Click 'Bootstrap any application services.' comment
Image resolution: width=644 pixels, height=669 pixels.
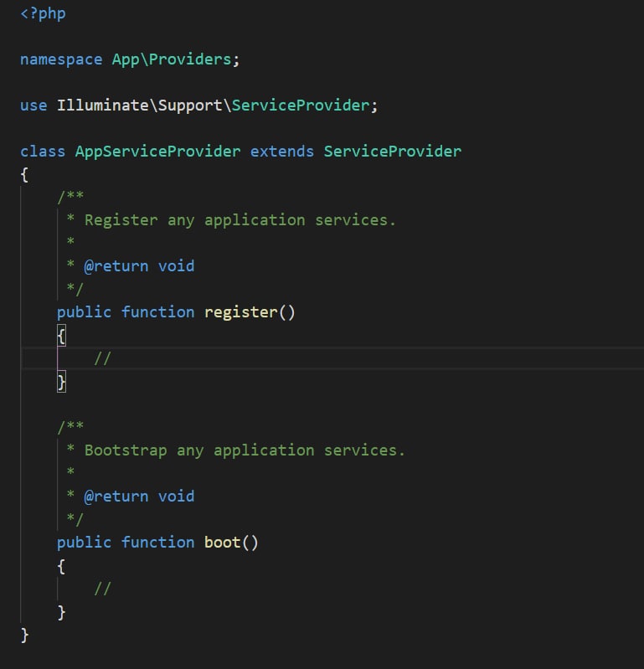(x=245, y=450)
